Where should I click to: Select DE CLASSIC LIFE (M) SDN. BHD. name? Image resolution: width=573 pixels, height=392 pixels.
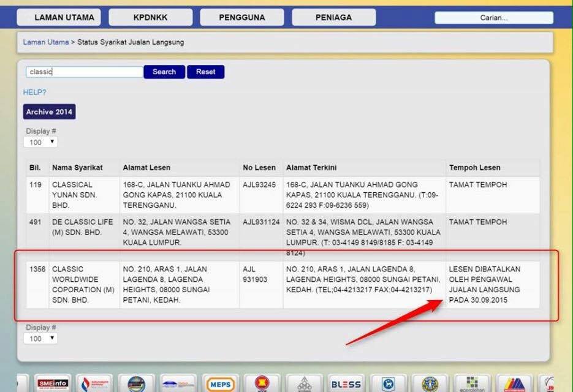point(83,227)
